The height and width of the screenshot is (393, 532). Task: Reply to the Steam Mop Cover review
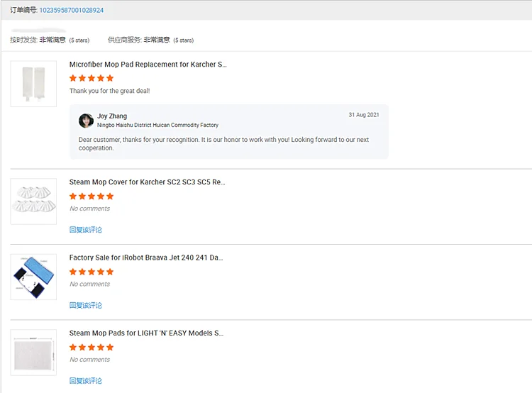(86, 230)
